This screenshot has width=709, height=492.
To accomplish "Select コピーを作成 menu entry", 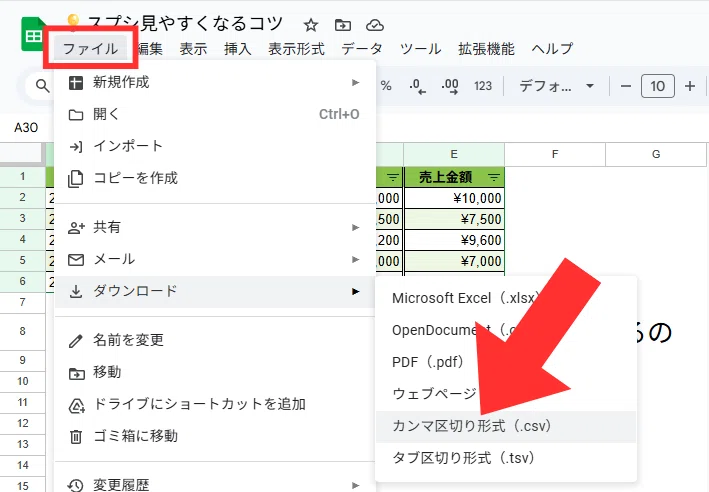I will coord(215,178).
